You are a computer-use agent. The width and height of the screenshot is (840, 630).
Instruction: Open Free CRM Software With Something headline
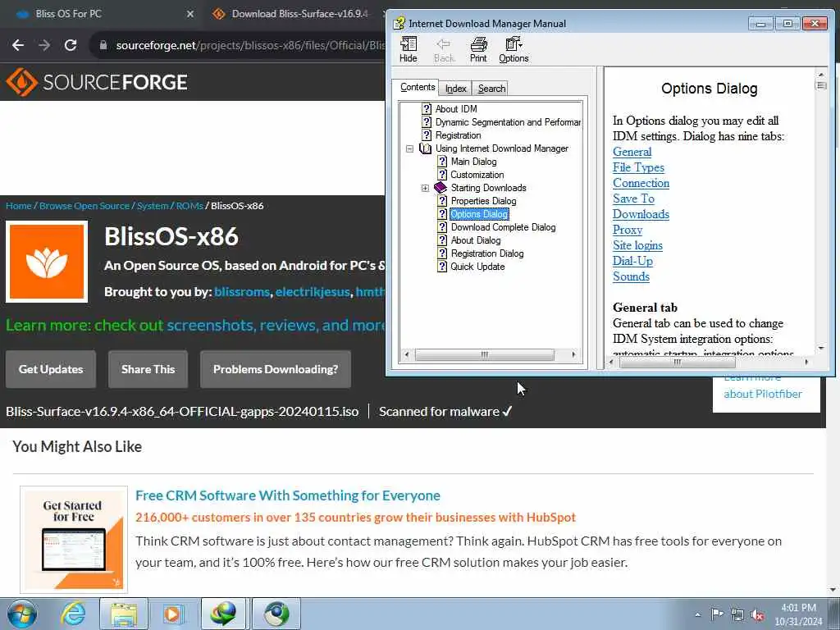coord(288,495)
